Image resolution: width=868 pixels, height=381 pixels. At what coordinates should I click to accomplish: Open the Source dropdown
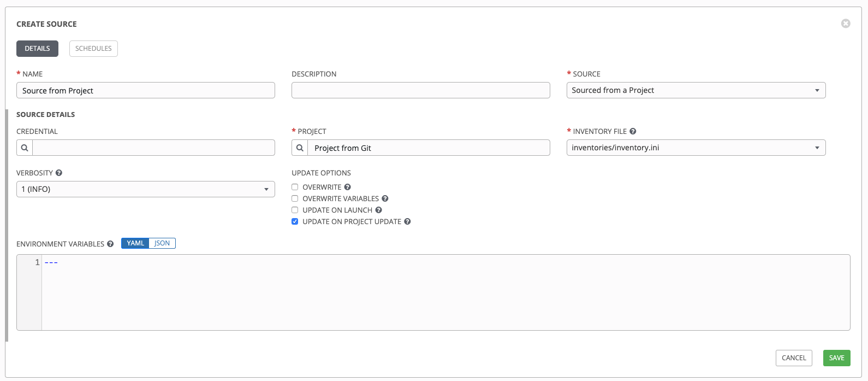695,90
